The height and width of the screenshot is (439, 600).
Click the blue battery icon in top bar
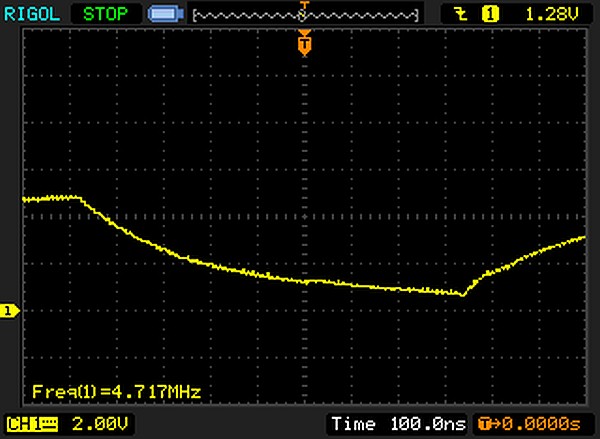coord(162,15)
